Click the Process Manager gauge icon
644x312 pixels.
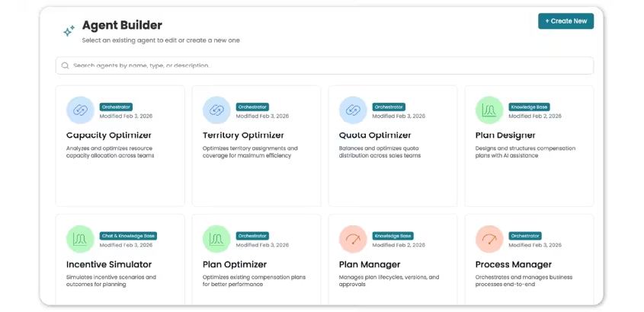coord(489,239)
